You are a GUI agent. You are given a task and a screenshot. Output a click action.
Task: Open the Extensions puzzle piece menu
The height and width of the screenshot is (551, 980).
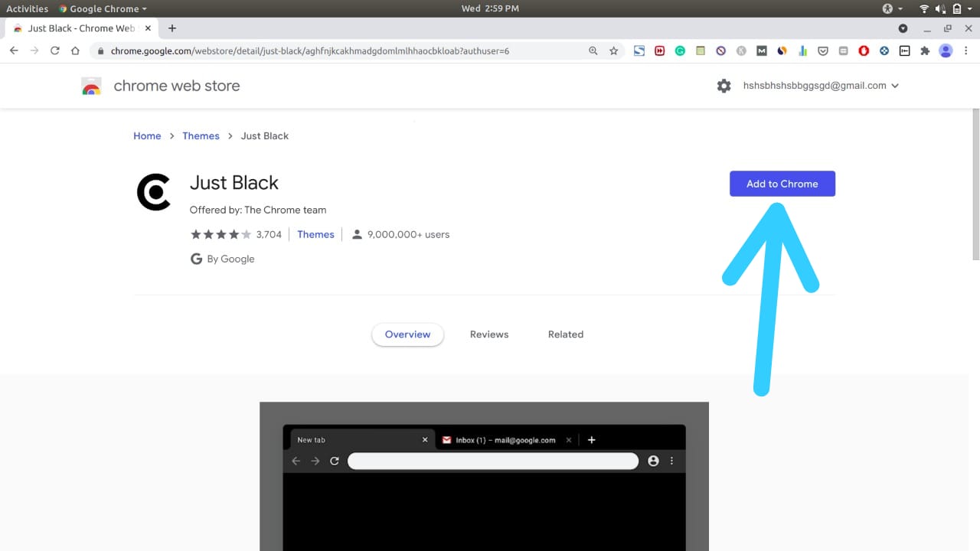[925, 51]
